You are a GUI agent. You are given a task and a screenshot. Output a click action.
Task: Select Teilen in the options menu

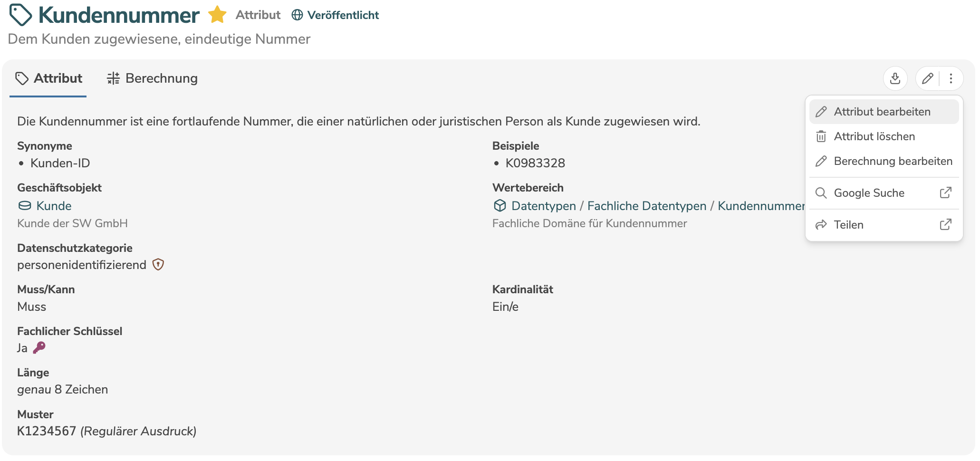coord(848,224)
